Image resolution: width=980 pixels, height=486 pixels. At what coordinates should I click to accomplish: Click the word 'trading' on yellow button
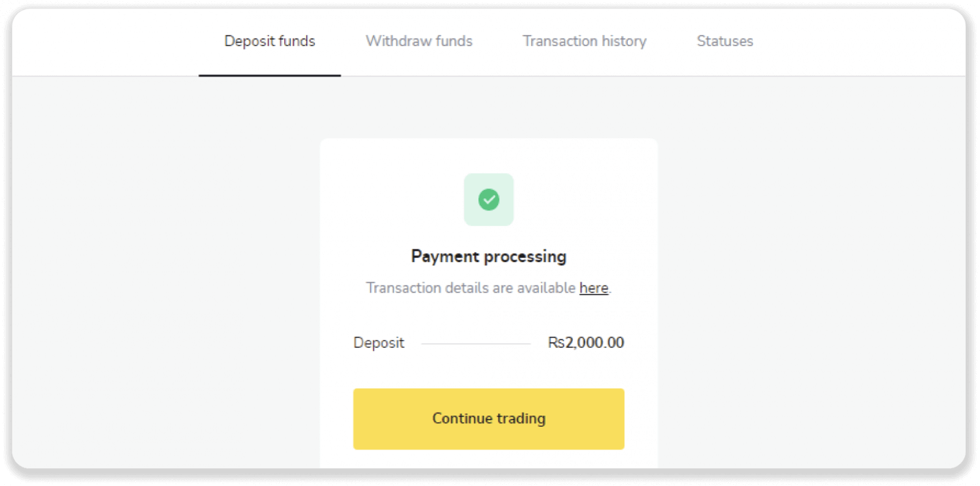pos(521,419)
